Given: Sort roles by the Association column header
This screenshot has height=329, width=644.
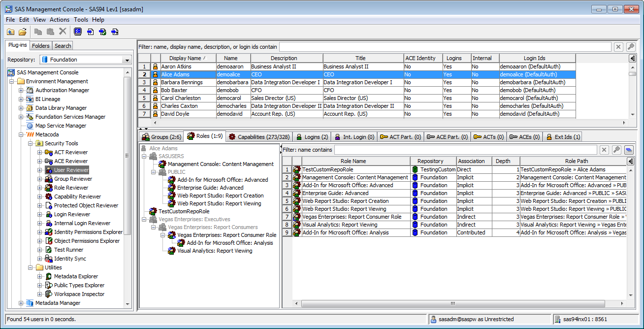Looking at the screenshot, I should tap(474, 161).
